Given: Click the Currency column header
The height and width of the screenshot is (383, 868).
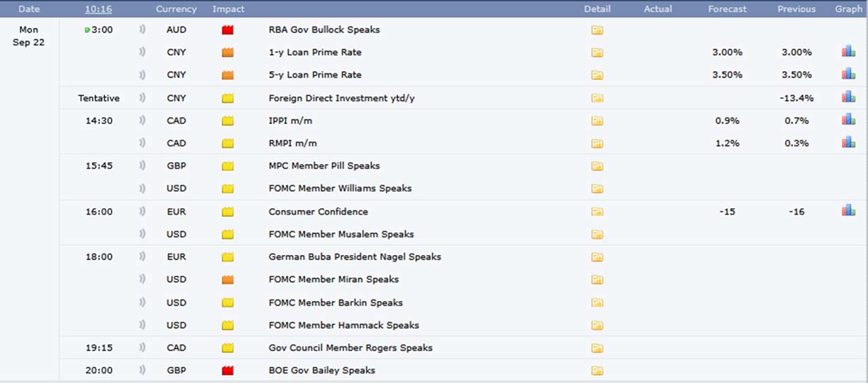Looking at the screenshot, I should pos(176,9).
